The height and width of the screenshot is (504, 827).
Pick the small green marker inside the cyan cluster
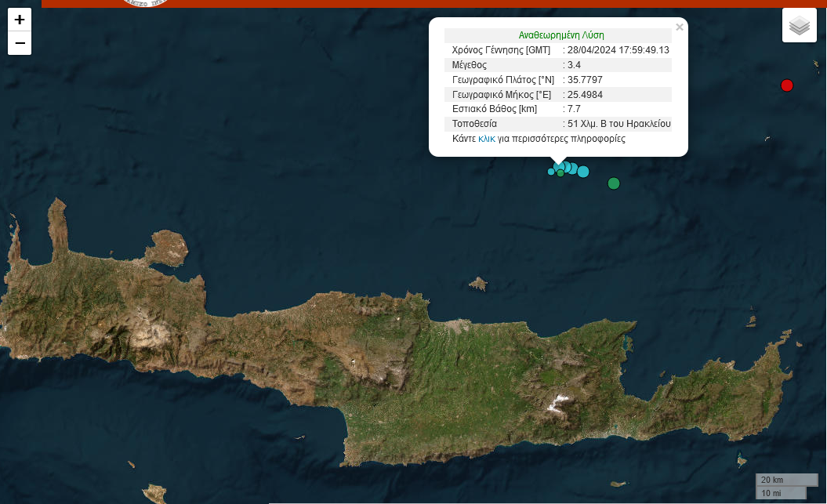pyautogui.click(x=560, y=173)
